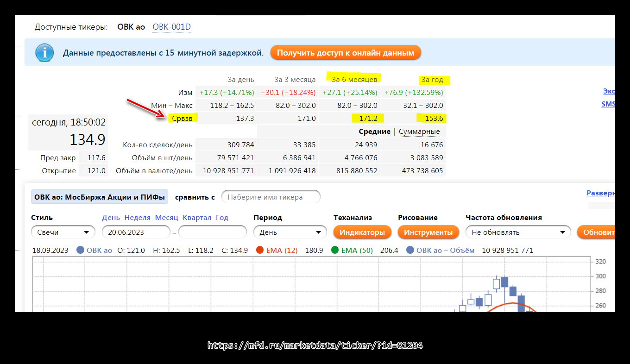
Task: Click the currency volume '1 091 926 418'
Action: (x=292, y=171)
